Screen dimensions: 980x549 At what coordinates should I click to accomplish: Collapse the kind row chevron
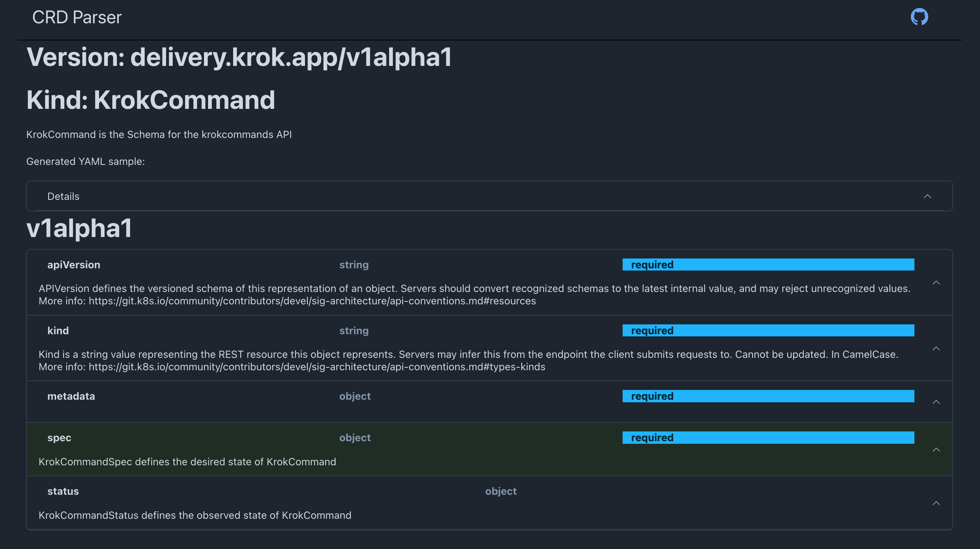click(936, 348)
